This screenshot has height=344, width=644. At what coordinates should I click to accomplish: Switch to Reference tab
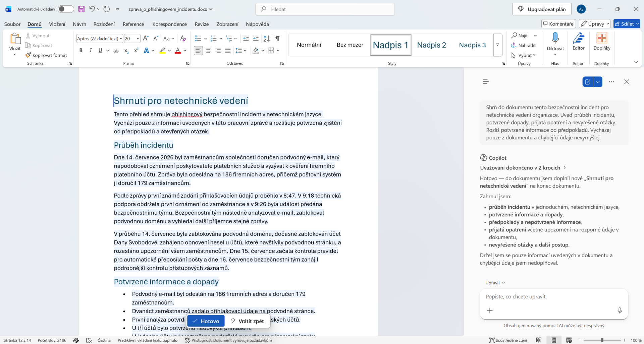[133, 24]
